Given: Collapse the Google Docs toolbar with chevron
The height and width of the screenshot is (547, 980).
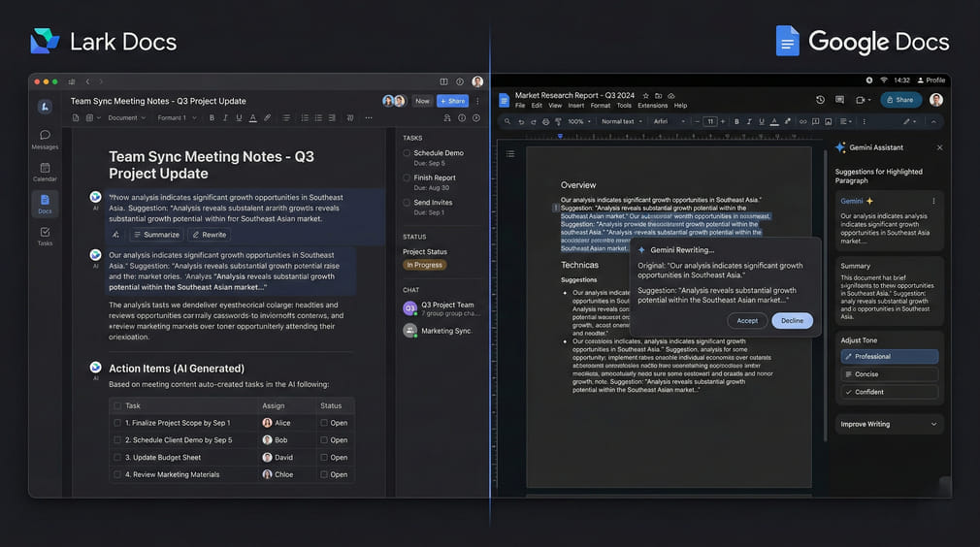Looking at the screenshot, I should 933,122.
